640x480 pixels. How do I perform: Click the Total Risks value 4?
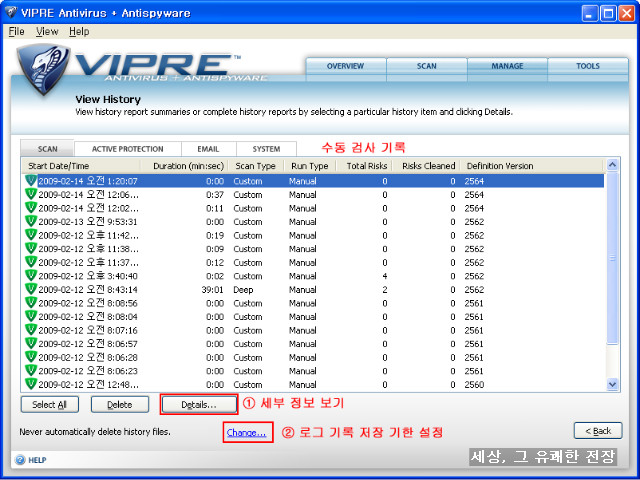[384, 276]
